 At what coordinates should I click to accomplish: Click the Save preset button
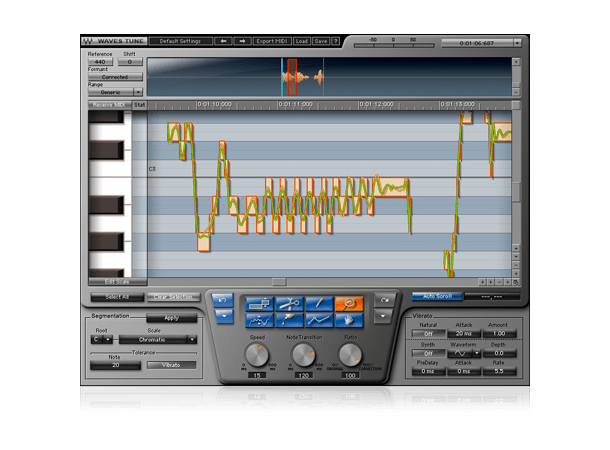tap(321, 41)
